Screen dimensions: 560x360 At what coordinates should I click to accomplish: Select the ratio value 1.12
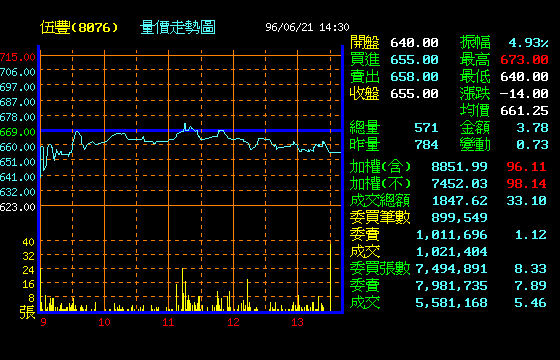point(530,235)
